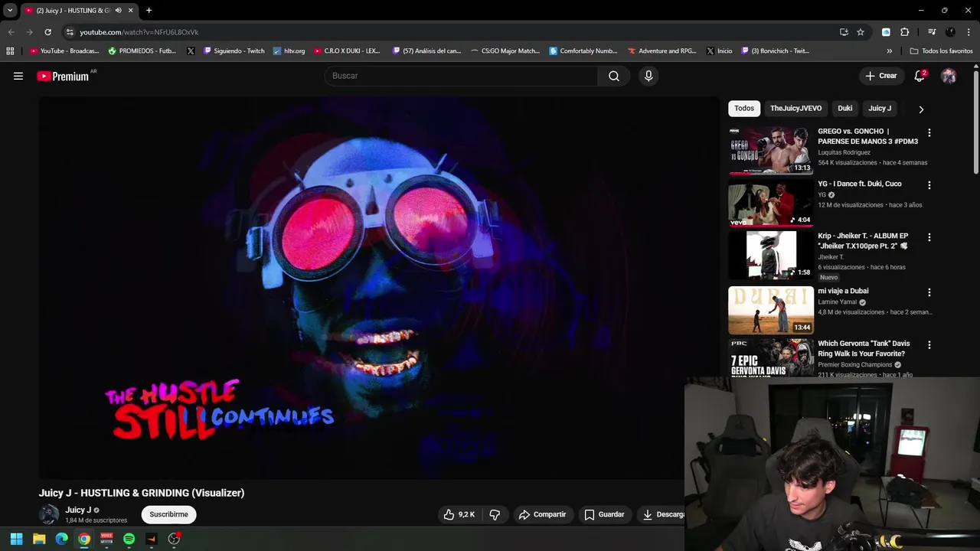This screenshot has height=551, width=980.
Task: Click the Chrome address bar URL
Action: [139, 32]
